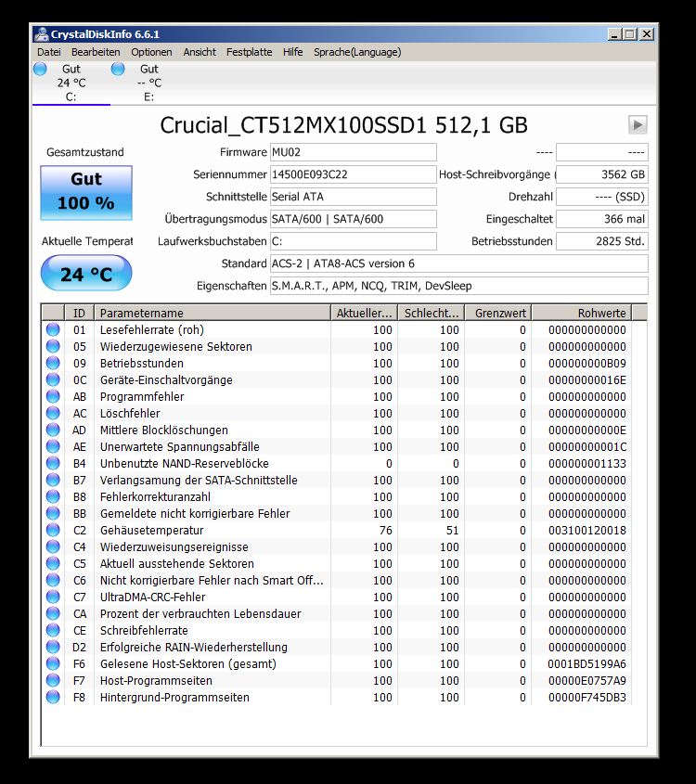Click status orb for Schreibfehlerrate
Image resolution: width=696 pixels, height=784 pixels.
coord(53,630)
